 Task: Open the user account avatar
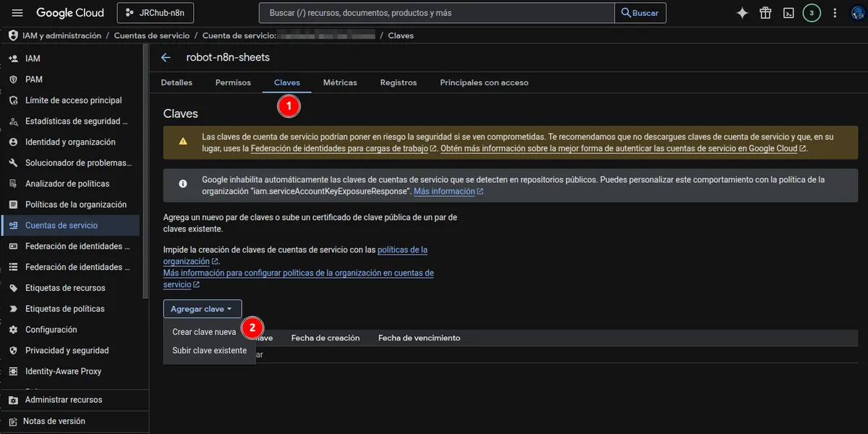point(859,13)
